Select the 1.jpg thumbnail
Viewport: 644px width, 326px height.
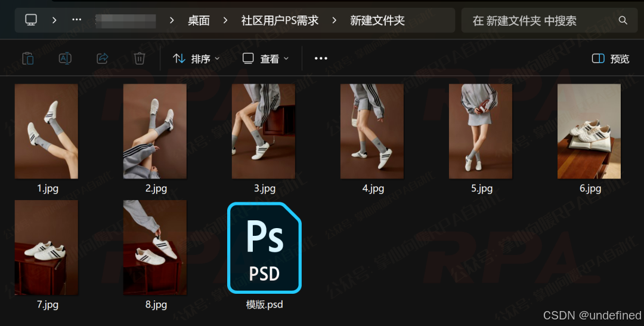(47, 131)
